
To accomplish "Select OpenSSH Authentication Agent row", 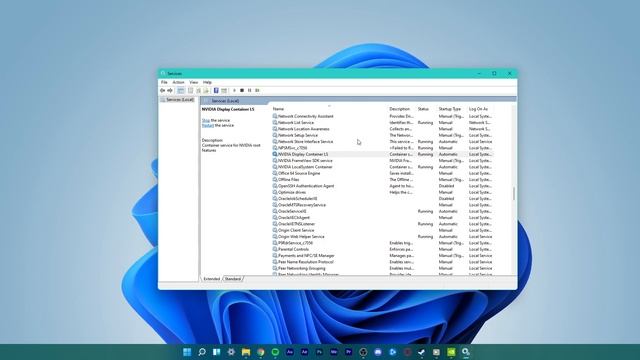I will tap(382, 186).
